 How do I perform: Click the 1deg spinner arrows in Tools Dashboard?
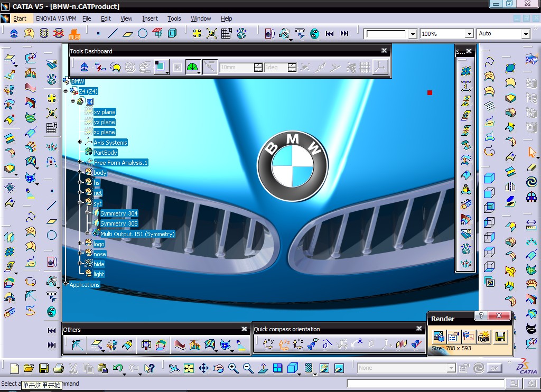tap(292, 67)
